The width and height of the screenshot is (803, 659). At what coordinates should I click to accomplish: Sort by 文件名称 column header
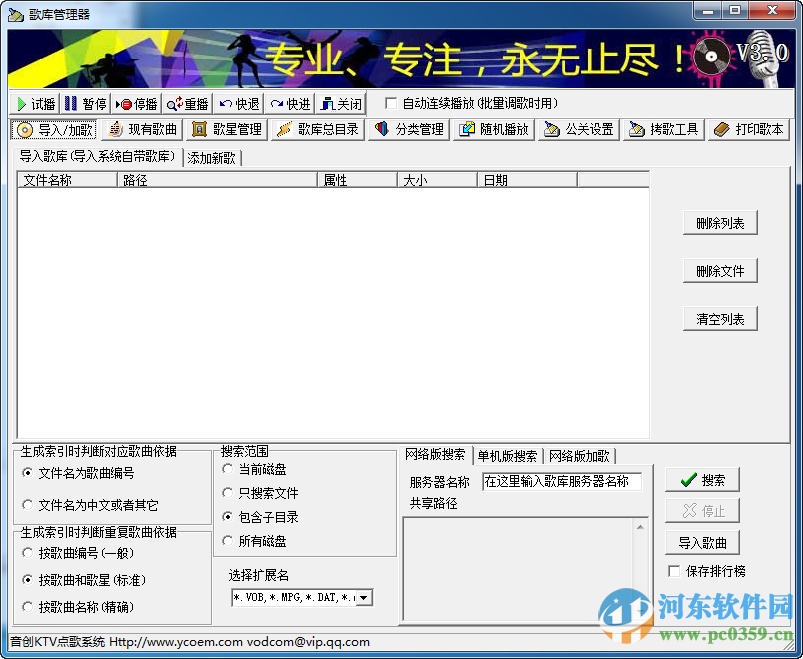68,180
